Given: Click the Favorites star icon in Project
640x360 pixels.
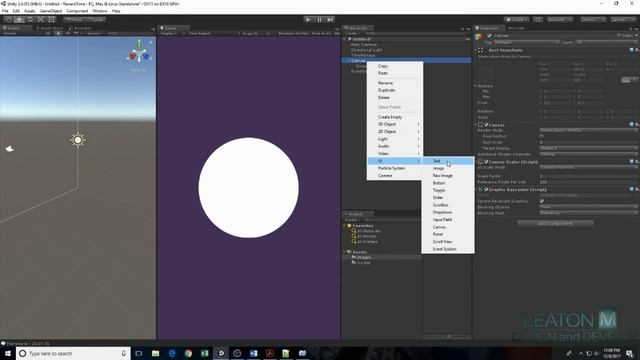Looking at the screenshot, I should (349, 225).
